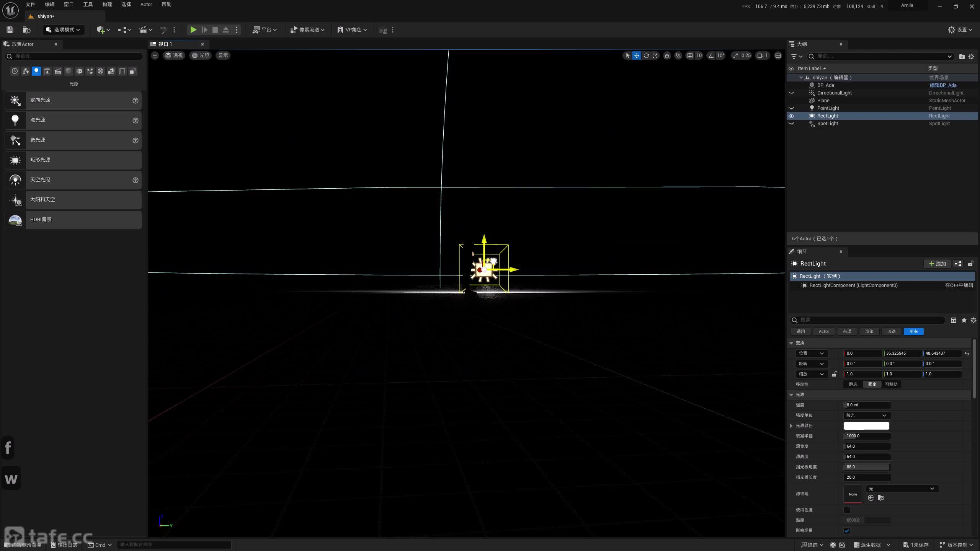Open the 输出日志 output log
This screenshot has height=551, width=980.
tap(64, 545)
